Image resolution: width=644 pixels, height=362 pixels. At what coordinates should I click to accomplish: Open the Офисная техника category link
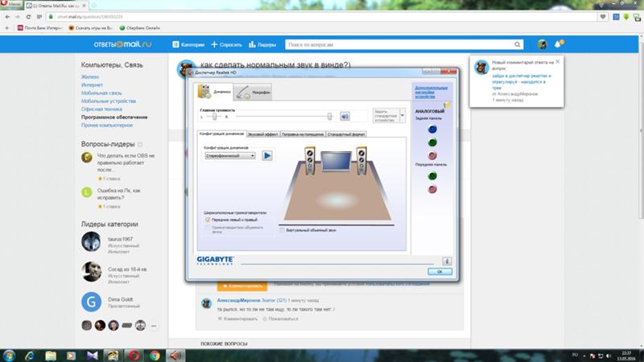(x=101, y=109)
